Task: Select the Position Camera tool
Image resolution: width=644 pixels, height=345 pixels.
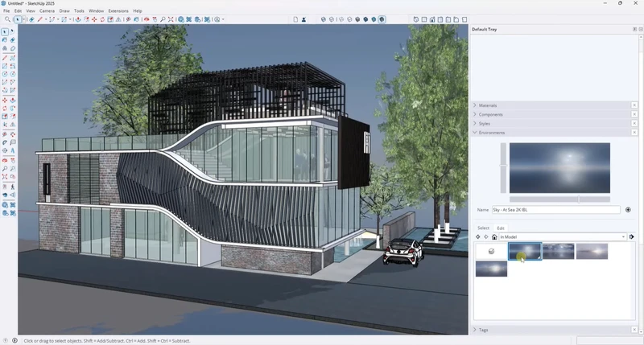Action: pyautogui.click(x=5, y=187)
